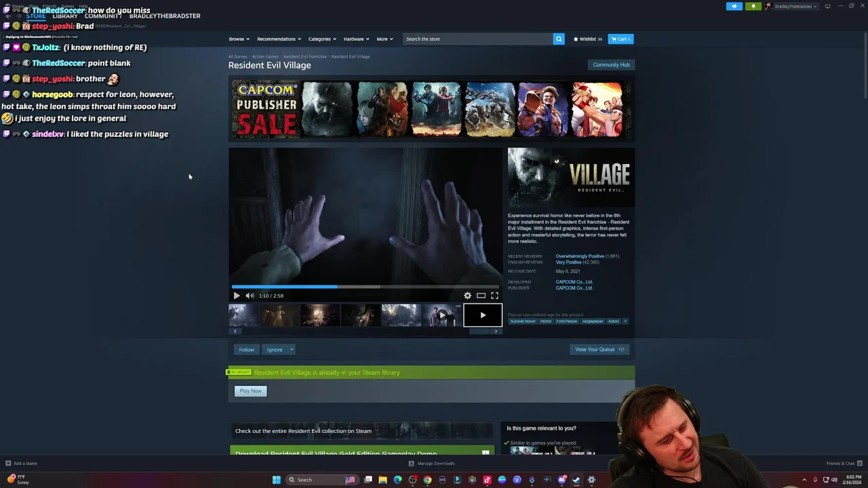Expand the Hardware menu
The height and width of the screenshot is (488, 868).
[x=356, y=39]
